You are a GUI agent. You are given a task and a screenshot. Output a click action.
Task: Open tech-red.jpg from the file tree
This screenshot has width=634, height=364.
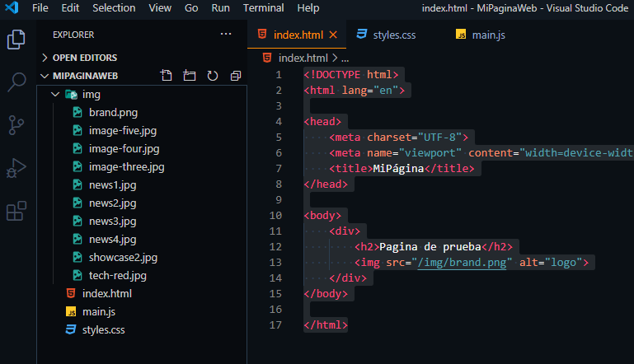click(118, 276)
